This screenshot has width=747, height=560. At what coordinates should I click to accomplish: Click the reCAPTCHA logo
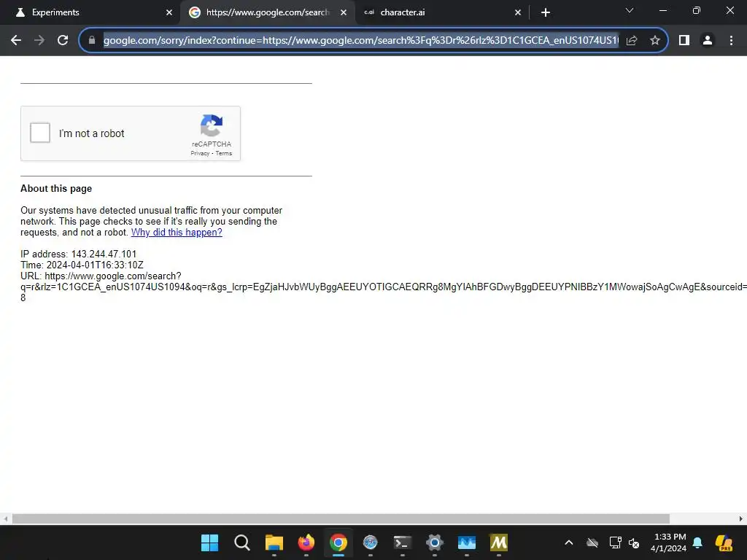(x=212, y=125)
